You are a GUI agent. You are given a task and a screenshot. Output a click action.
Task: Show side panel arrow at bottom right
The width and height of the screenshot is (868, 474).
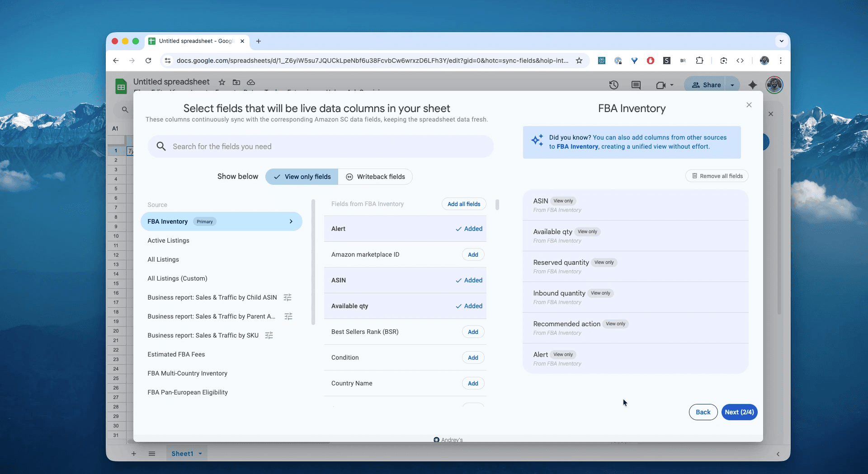pos(778,454)
